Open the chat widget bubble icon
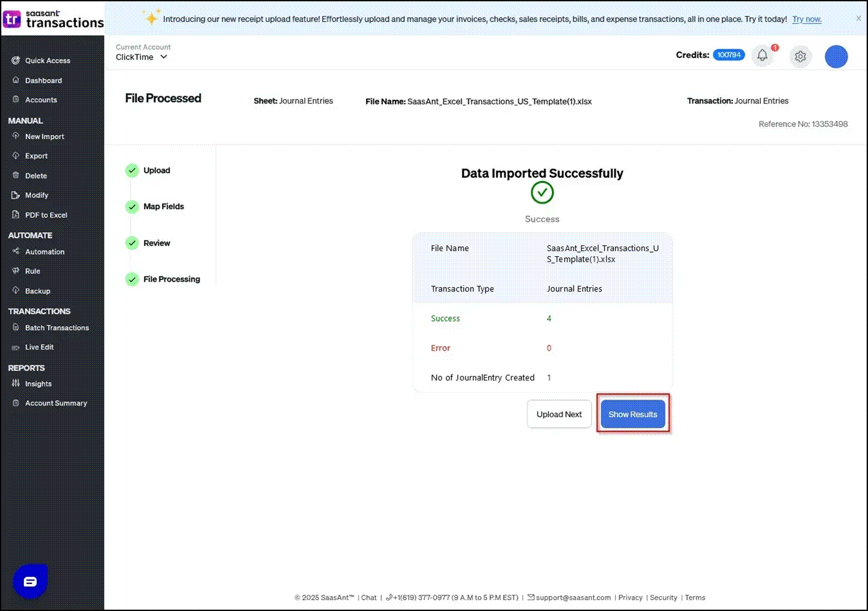Screen dimensions: 868x611 pos(30,582)
